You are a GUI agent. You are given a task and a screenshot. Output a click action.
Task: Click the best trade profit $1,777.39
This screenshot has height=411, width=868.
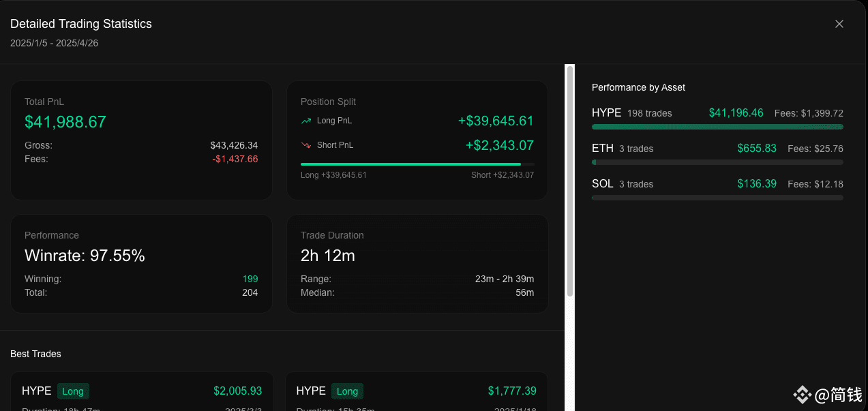pos(512,391)
